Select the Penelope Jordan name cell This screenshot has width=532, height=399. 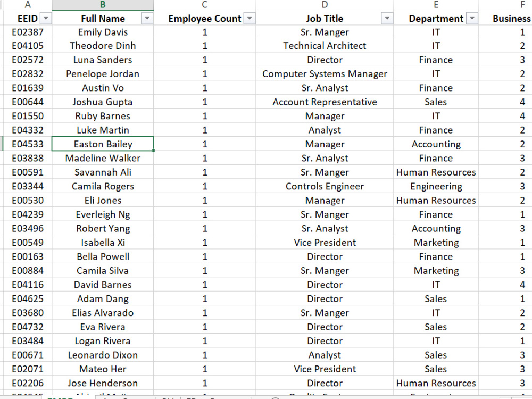click(x=103, y=73)
